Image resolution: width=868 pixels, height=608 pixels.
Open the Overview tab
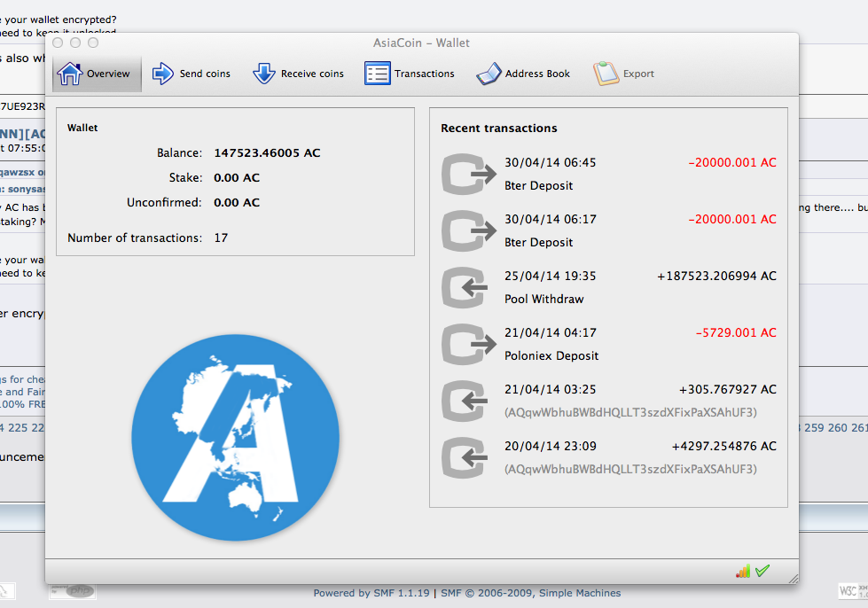pos(97,74)
